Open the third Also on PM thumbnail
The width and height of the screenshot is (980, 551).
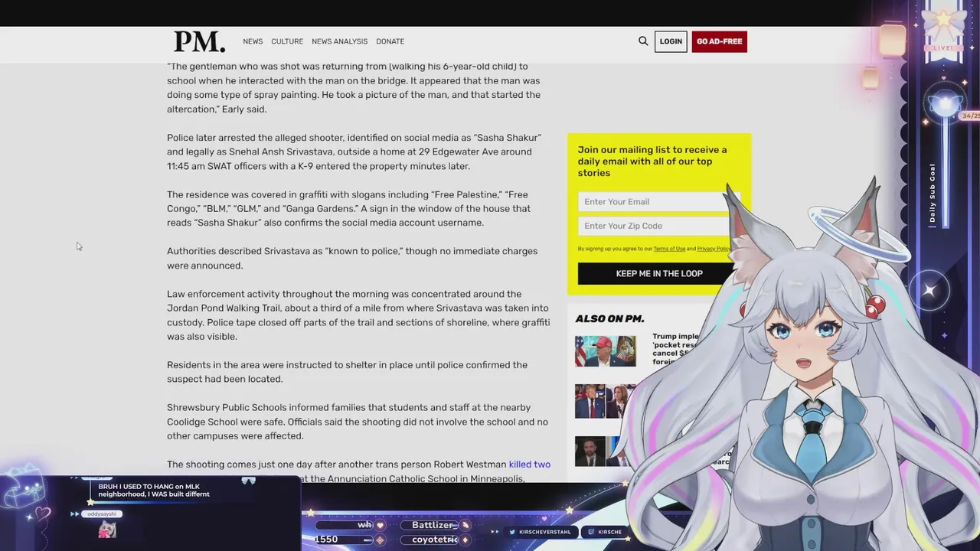[x=601, y=452]
